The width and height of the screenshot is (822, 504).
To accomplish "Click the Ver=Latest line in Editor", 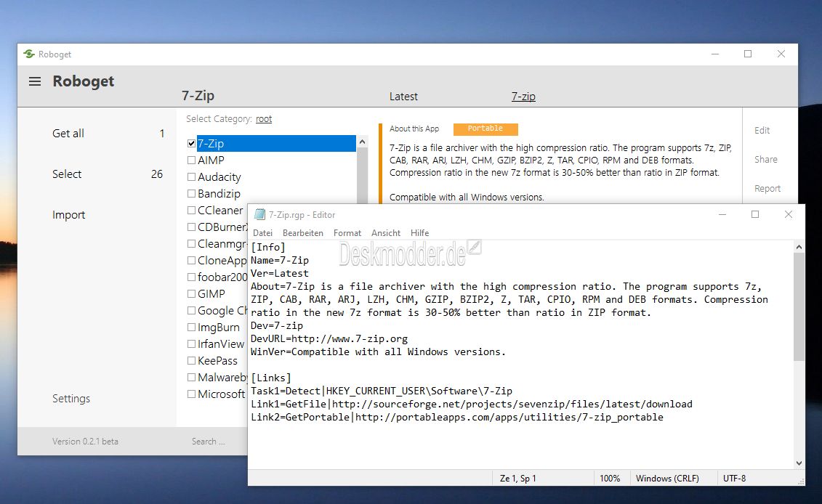I will point(280,274).
